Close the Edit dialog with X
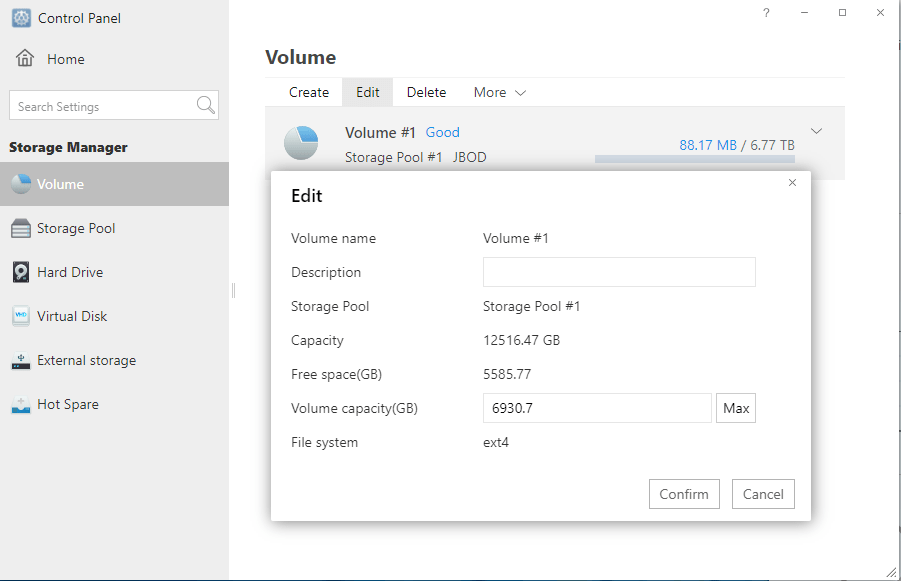 coord(792,183)
